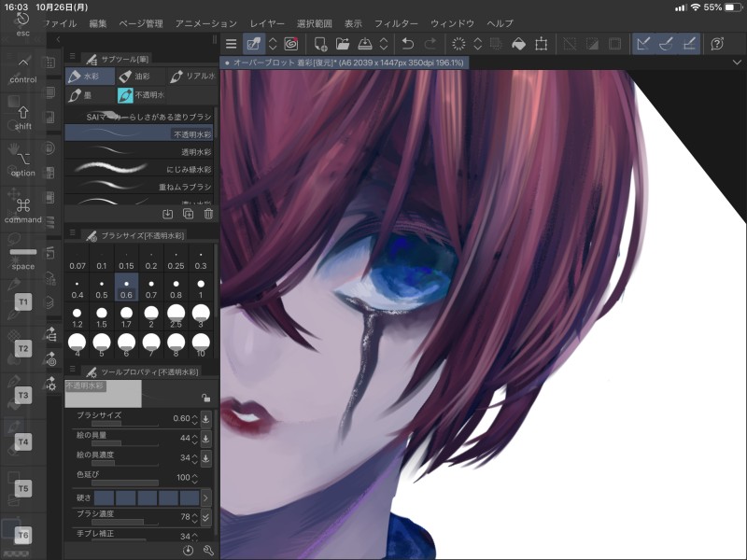
Task: Delete the selected sub tool with trash icon
Action: pos(208,215)
